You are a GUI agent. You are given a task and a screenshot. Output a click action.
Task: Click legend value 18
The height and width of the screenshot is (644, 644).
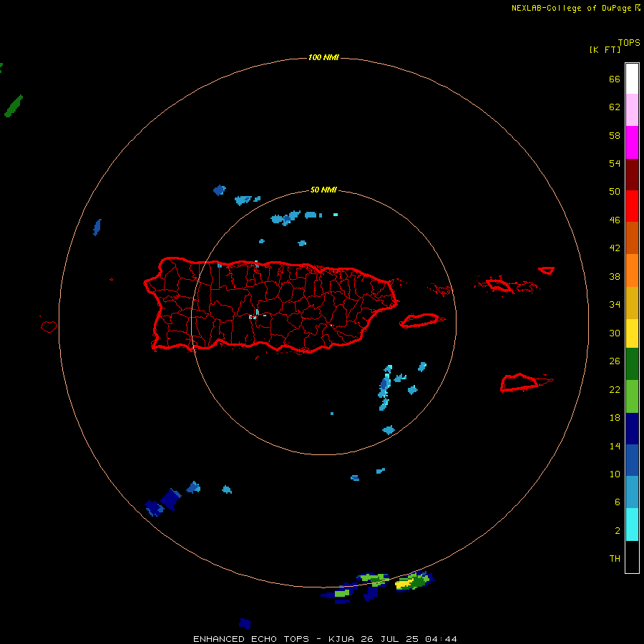click(x=615, y=418)
